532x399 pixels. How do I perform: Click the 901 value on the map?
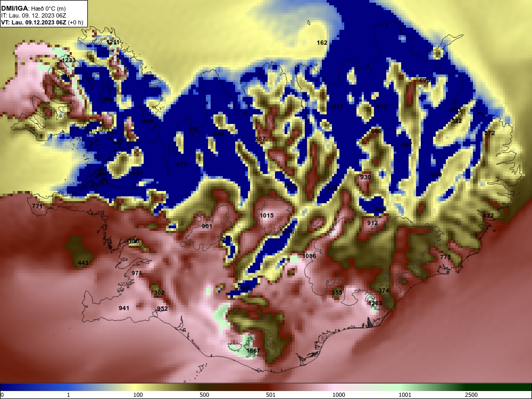[207, 226]
